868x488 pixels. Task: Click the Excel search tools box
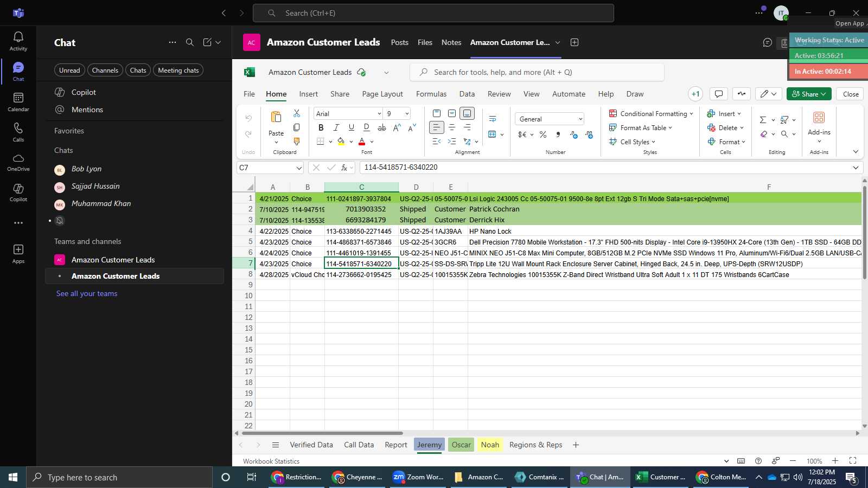point(537,72)
